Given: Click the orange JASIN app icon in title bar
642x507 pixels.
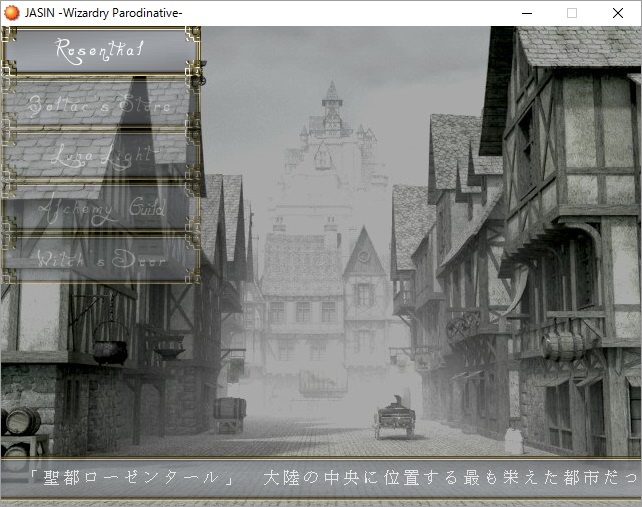Looking at the screenshot, I should 11,13.
